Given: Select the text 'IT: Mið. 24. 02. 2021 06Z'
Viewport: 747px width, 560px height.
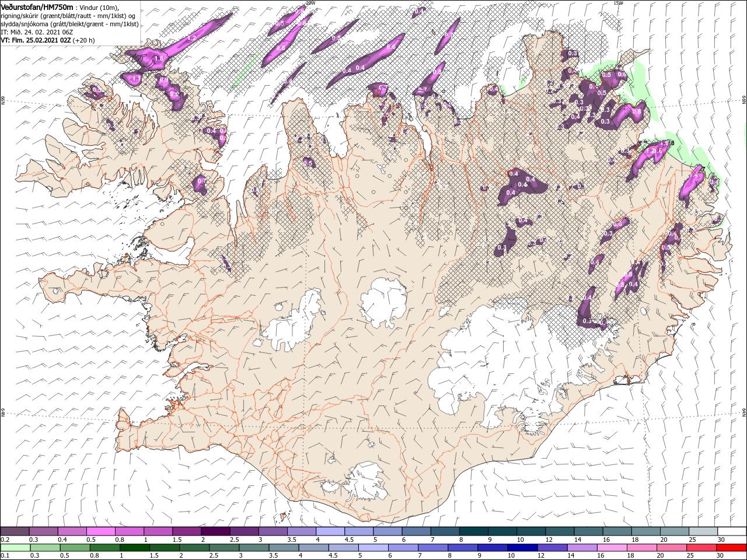Looking at the screenshot, I should 36,32.
